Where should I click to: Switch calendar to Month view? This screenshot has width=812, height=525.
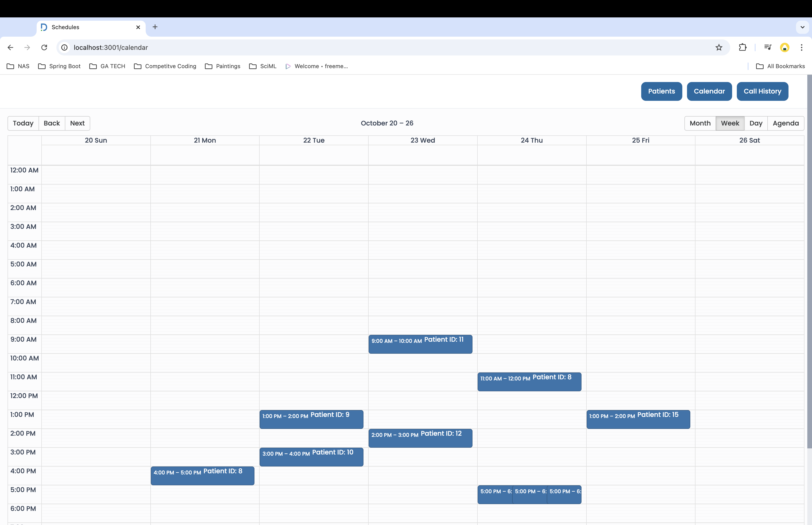pyautogui.click(x=700, y=123)
